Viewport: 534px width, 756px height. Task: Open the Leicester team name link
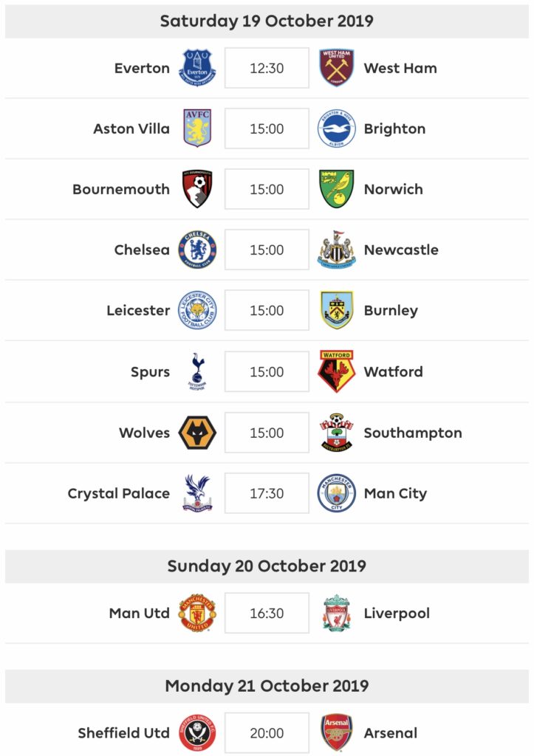pyautogui.click(x=138, y=311)
